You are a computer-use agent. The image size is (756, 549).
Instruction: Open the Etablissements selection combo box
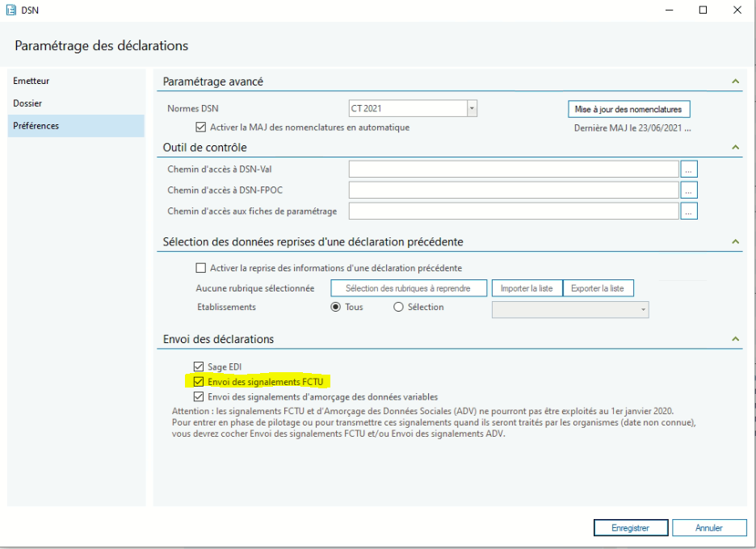(570, 309)
